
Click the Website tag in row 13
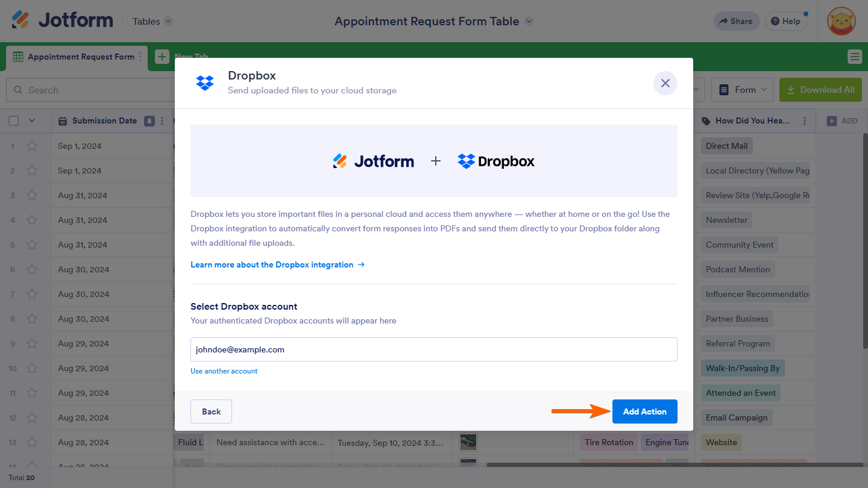coord(722,442)
